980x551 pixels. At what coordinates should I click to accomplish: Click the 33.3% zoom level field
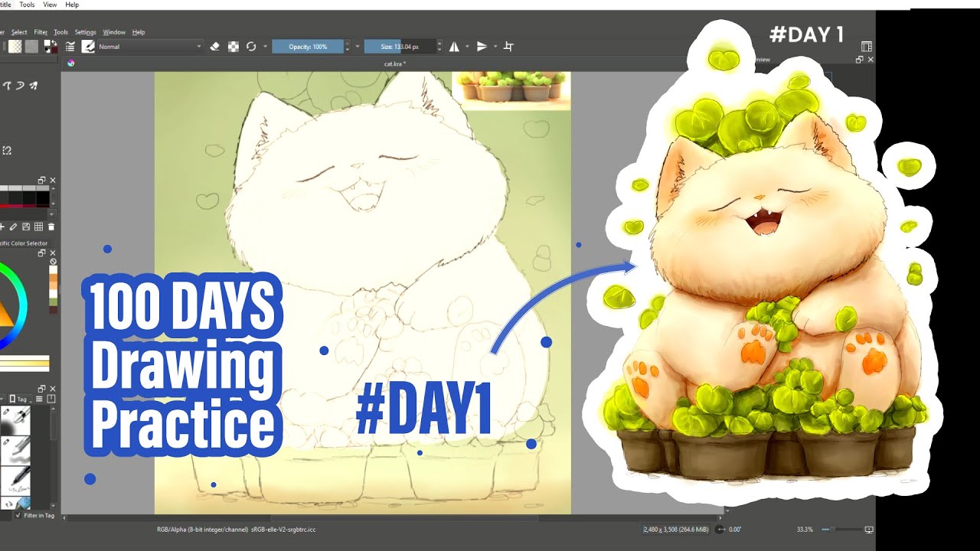click(805, 530)
